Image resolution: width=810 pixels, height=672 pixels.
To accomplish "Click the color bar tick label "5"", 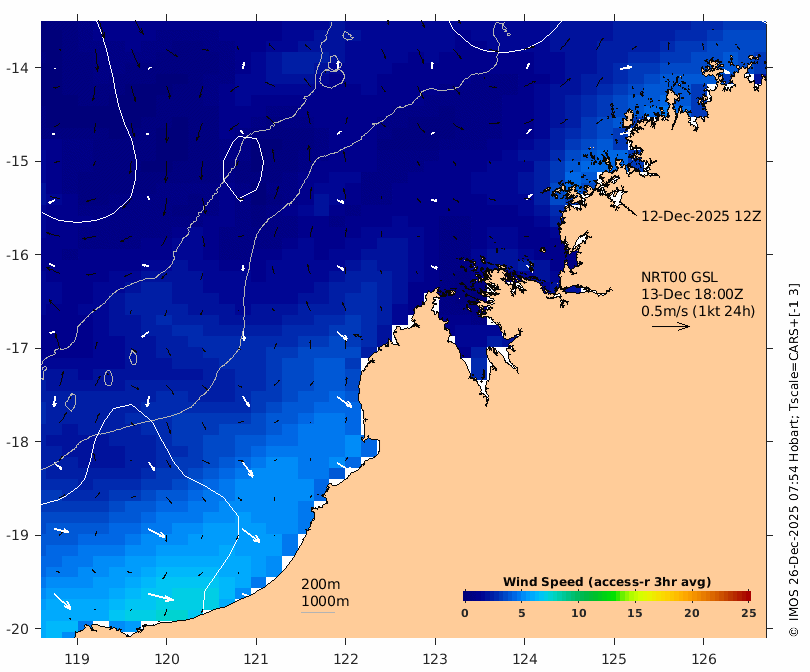I will 522,613.
